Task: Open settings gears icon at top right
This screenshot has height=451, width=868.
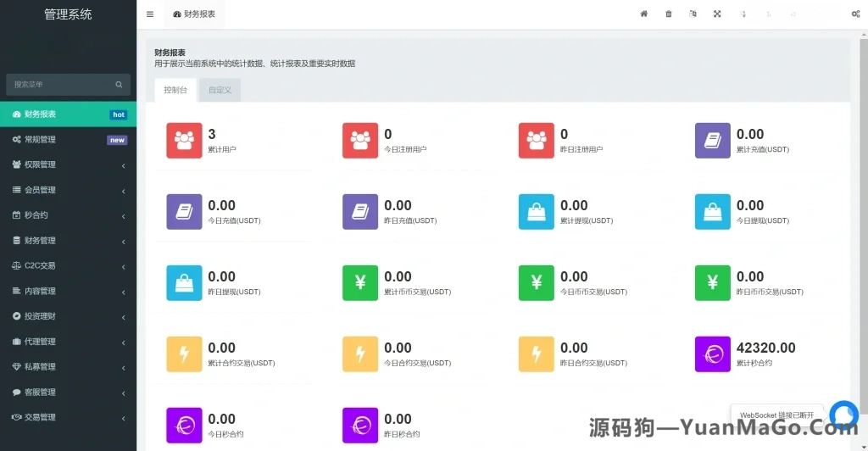Action: tap(855, 14)
